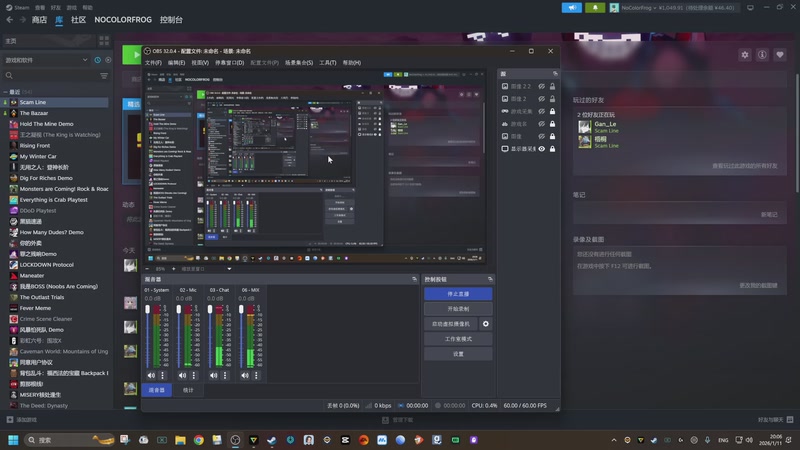This screenshot has width=800, height=450.
Task: Open options menu for 03 - Chat channel
Action: [x=225, y=376]
